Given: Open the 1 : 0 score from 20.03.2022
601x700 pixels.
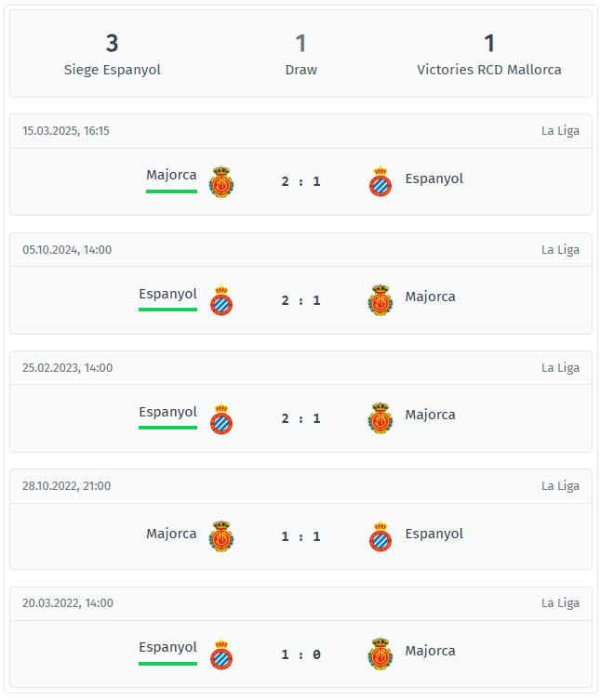Looking at the screenshot, I should click(300, 654).
